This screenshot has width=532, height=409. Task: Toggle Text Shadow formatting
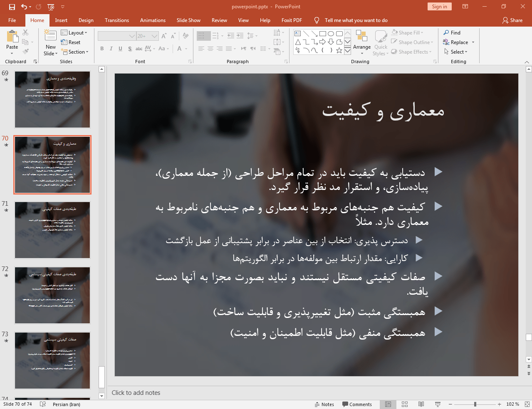130,49
